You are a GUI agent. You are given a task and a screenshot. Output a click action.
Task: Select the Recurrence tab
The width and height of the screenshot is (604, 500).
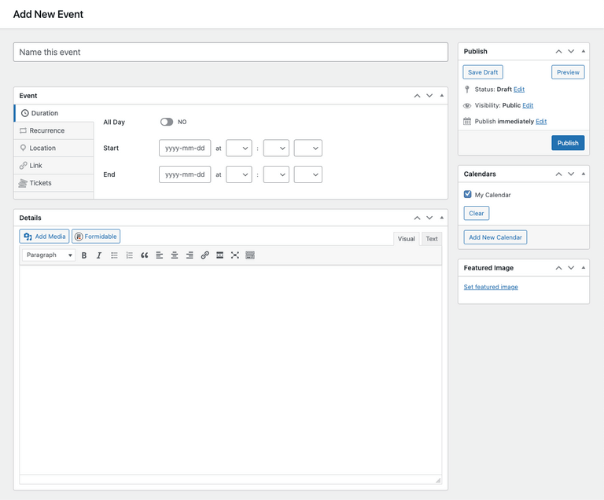click(54, 131)
